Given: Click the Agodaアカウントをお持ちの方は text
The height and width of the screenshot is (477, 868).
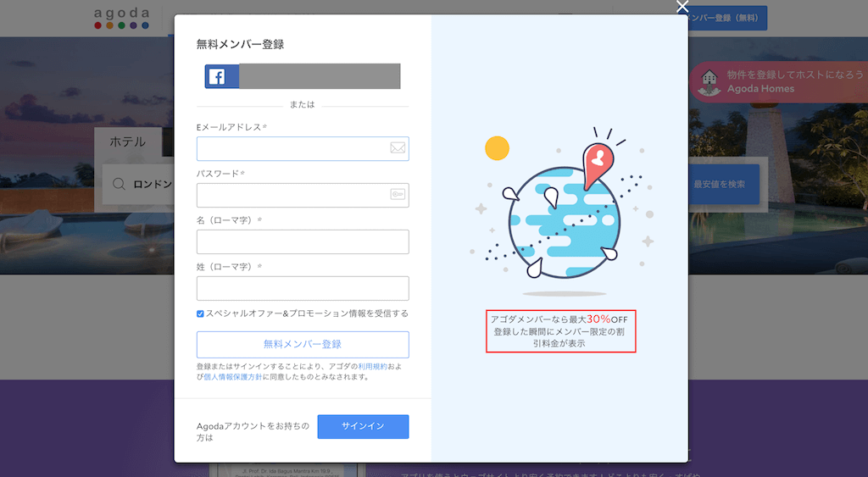Looking at the screenshot, I should click(253, 431).
